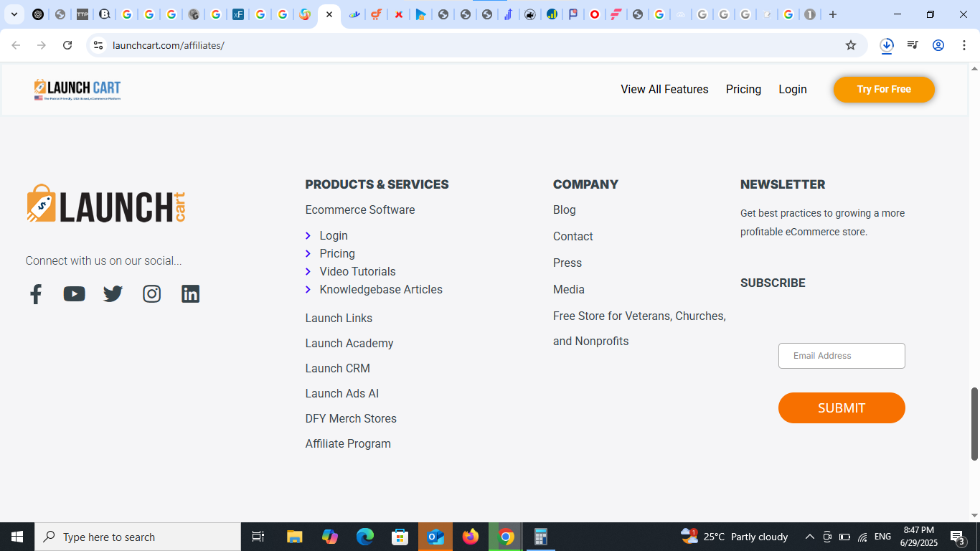This screenshot has height=551, width=980.
Task: Open a new browser tab with plus icon
Action: (832, 14)
